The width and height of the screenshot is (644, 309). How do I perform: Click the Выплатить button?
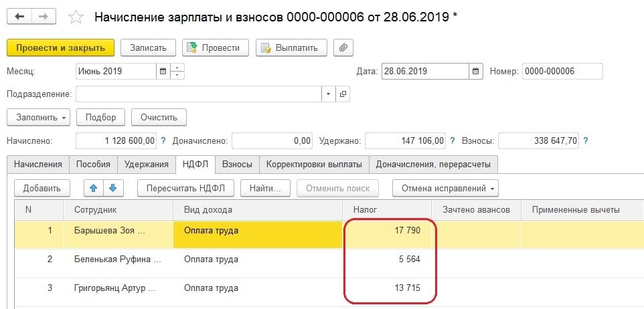pyautogui.click(x=292, y=47)
